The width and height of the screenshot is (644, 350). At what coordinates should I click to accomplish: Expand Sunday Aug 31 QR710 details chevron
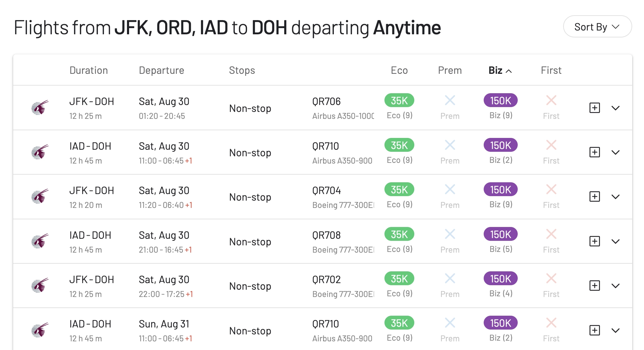click(x=616, y=330)
